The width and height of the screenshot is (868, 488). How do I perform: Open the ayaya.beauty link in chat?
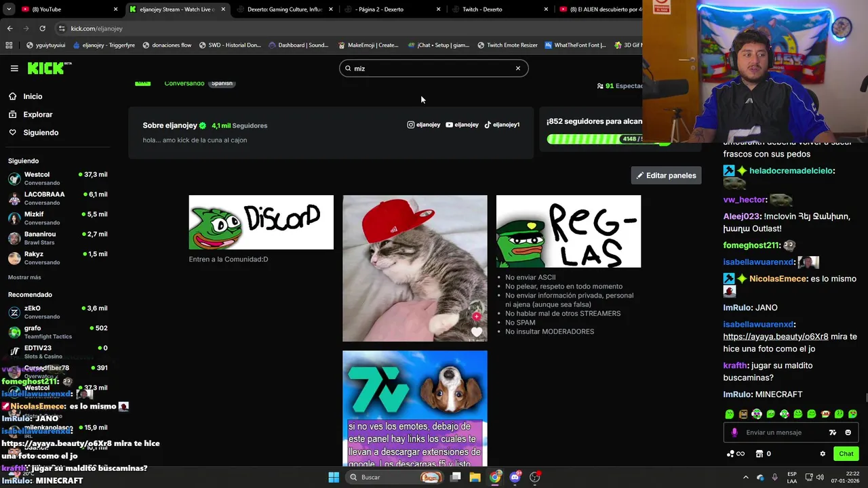775,337
